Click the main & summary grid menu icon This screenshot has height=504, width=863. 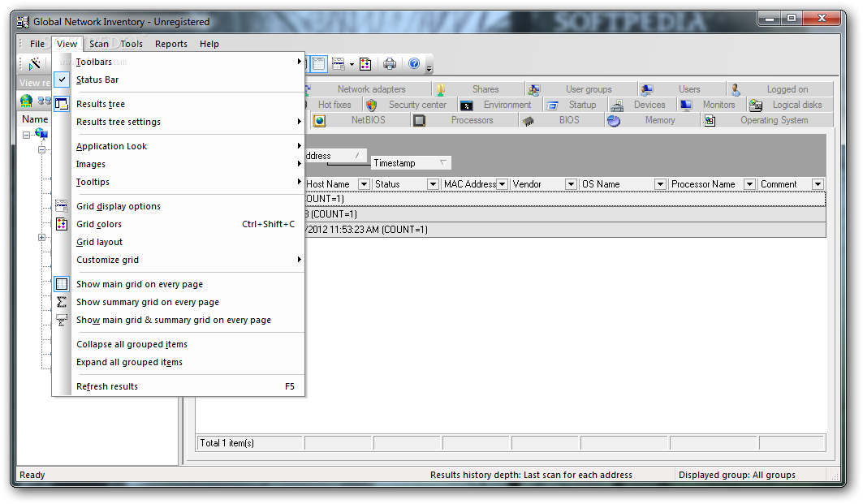[62, 320]
